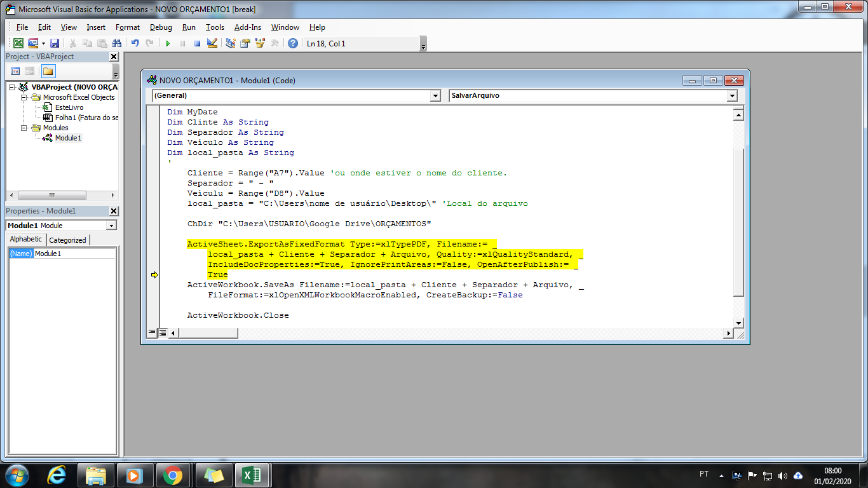Open Excel from the taskbar
Screen dimensions: 868x488
click(252, 475)
